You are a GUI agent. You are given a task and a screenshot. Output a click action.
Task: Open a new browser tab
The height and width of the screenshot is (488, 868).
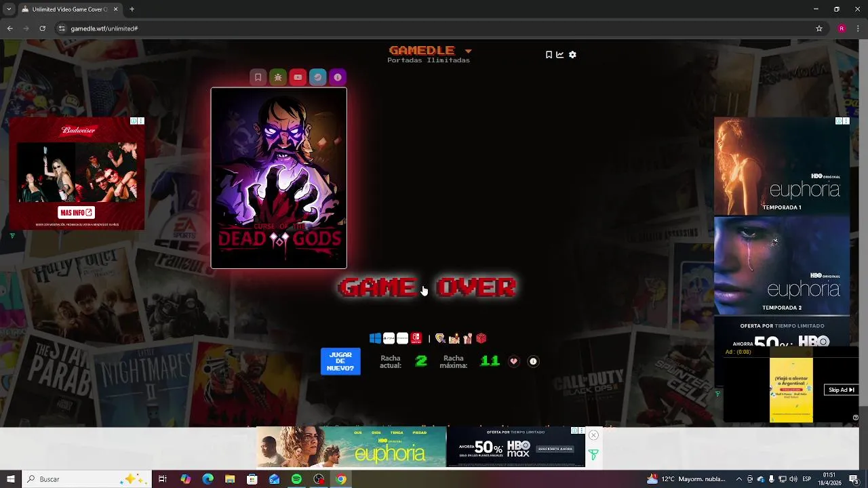coord(132,9)
